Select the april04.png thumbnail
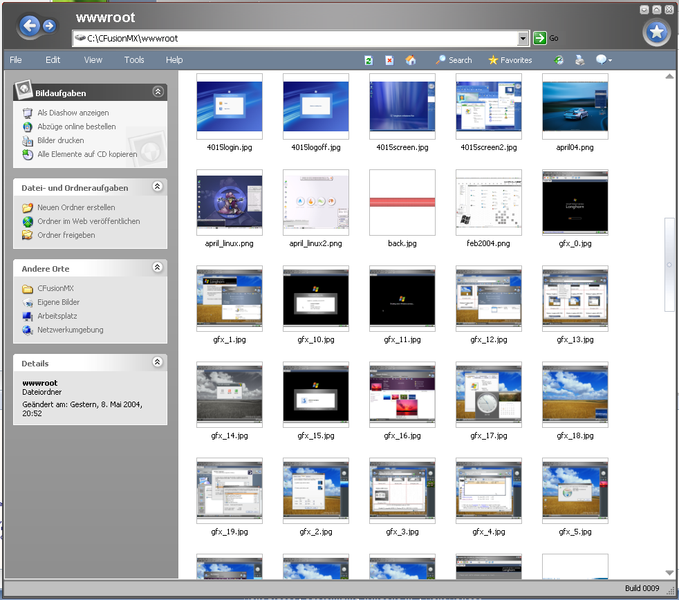This screenshot has width=679, height=600. coord(575,108)
